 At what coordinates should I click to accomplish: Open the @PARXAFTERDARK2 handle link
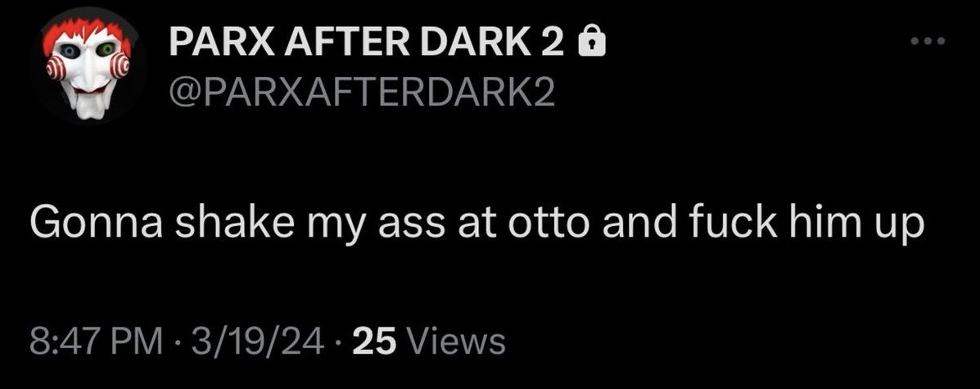click(x=361, y=93)
